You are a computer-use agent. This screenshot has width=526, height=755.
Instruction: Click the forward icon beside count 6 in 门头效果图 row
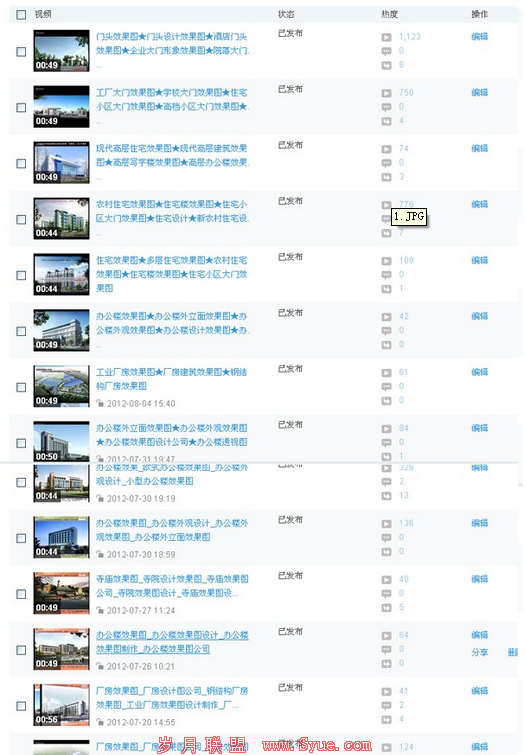click(386, 65)
